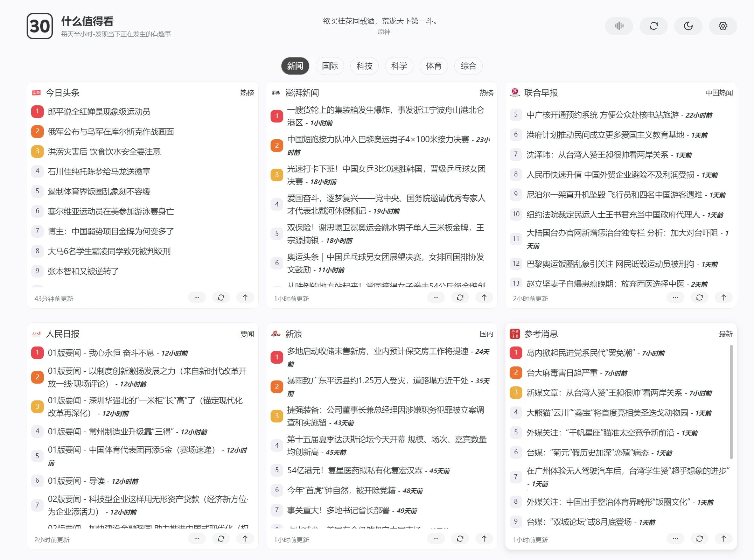Toggle dark mode with the moon icon
754x560 pixels.
pos(688,26)
